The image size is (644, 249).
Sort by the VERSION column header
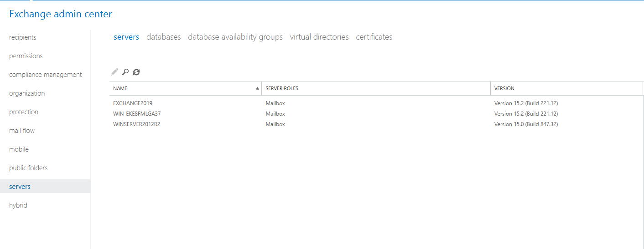click(567, 88)
